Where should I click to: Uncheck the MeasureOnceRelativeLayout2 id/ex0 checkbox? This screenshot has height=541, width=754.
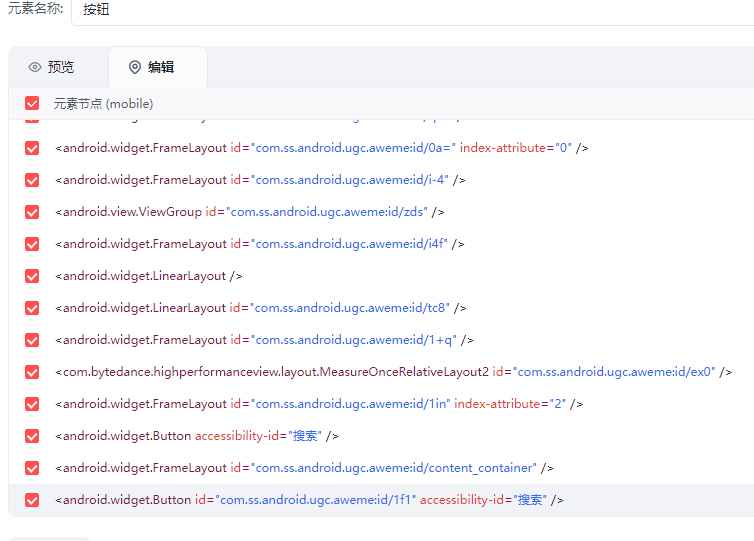(x=32, y=372)
